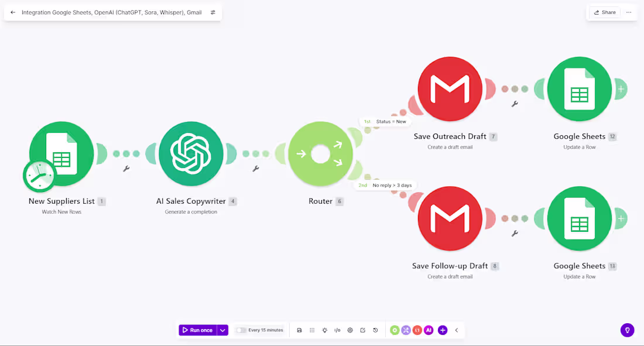The height and width of the screenshot is (346, 644).
Task: Click 'Update a Row' under Google Sheets 13
Action: (x=579, y=276)
